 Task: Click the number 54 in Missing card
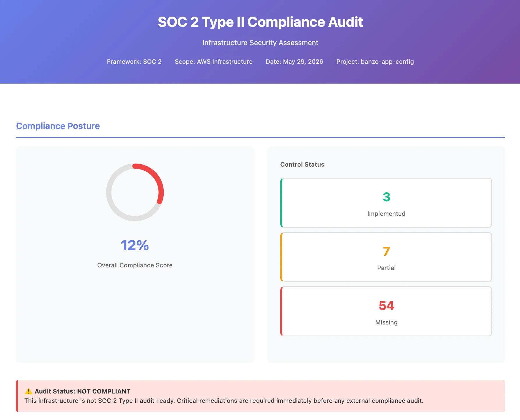pyautogui.click(x=386, y=306)
